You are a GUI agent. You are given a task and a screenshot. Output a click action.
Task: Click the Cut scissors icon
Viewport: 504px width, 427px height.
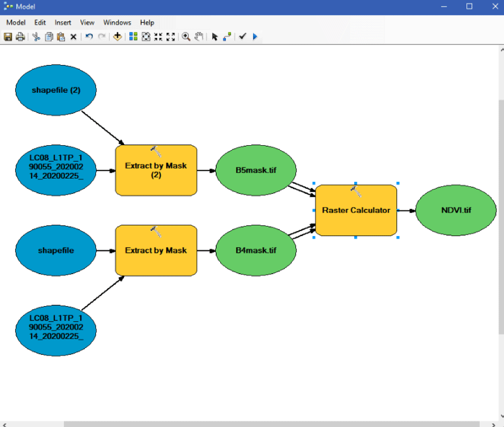[36, 37]
